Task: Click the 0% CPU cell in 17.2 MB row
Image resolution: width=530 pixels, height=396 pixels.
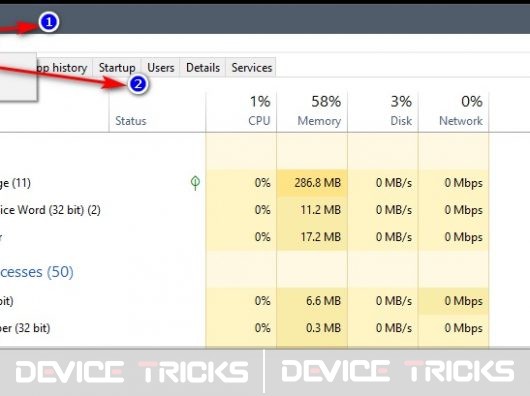Action: (241, 237)
